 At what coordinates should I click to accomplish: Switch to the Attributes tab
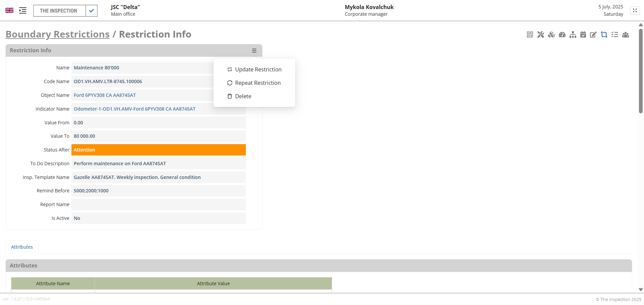point(22,247)
